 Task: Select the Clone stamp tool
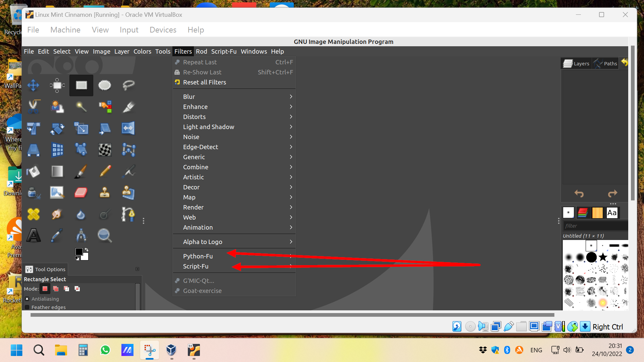coord(105,193)
